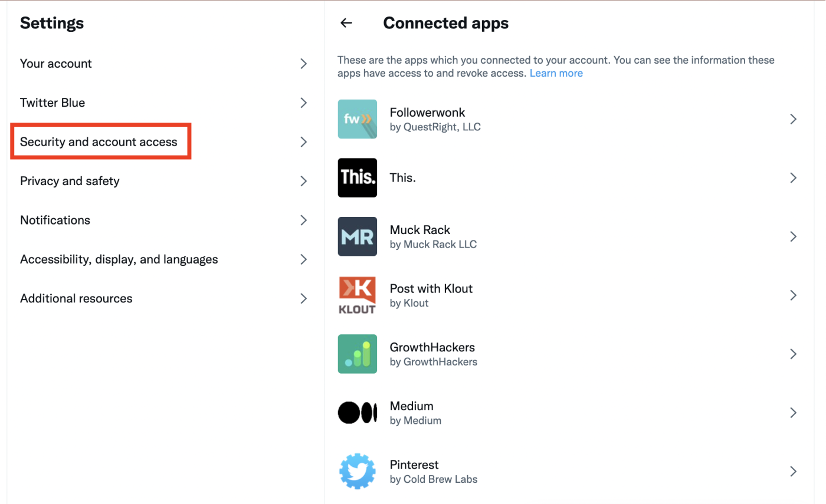Viewport: 826px width, 504px height.
Task: Click the Connected apps heading
Action: [x=446, y=23]
